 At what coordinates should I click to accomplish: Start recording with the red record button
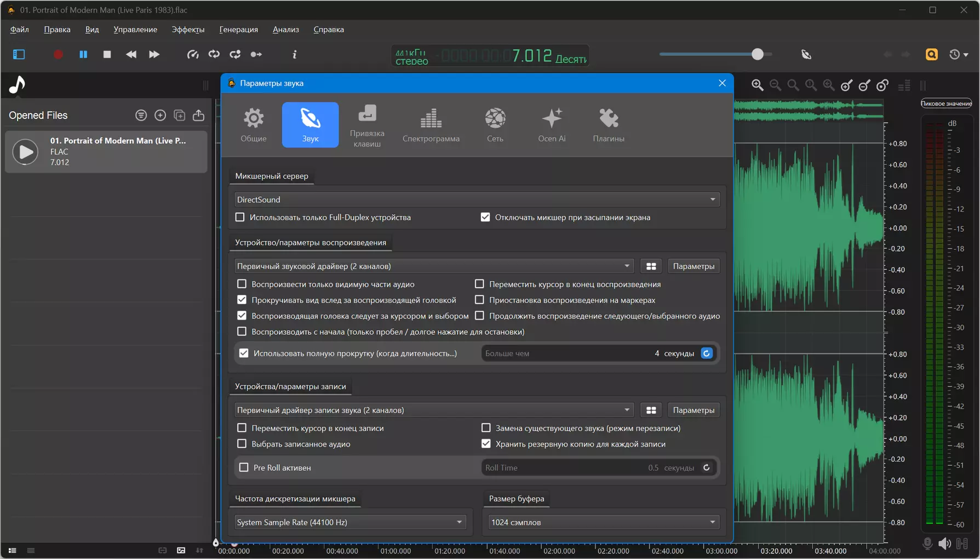point(59,54)
